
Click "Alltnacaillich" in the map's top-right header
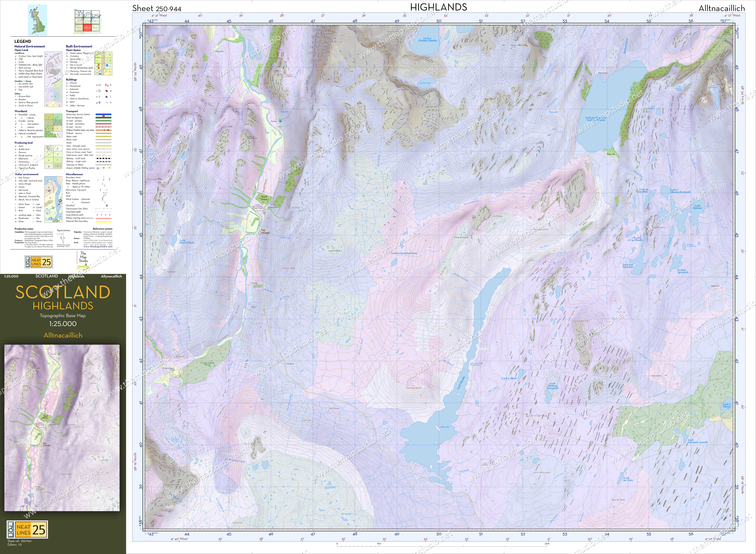click(722, 8)
